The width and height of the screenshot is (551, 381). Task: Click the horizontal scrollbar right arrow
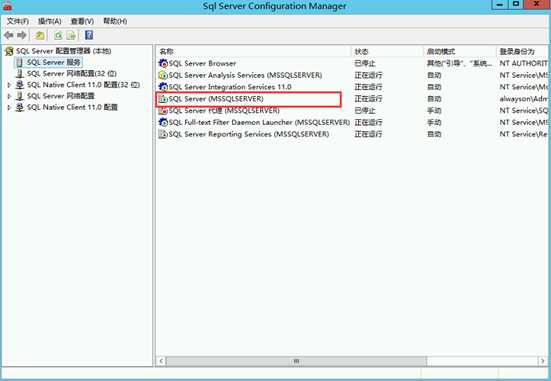[543, 361]
